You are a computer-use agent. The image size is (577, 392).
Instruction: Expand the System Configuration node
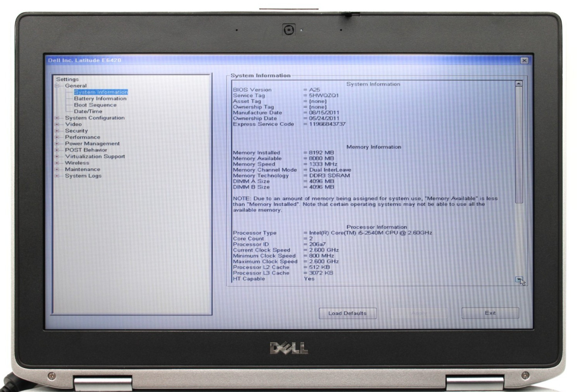tap(57, 118)
